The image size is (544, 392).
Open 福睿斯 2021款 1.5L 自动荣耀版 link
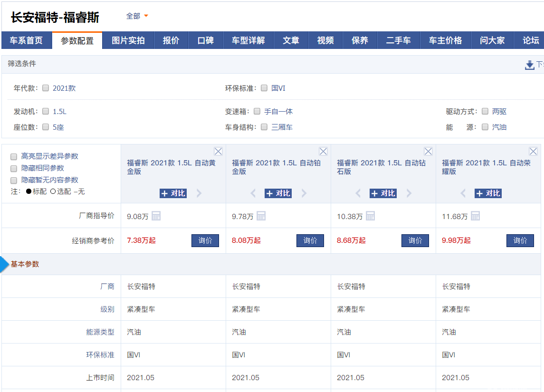487,167
